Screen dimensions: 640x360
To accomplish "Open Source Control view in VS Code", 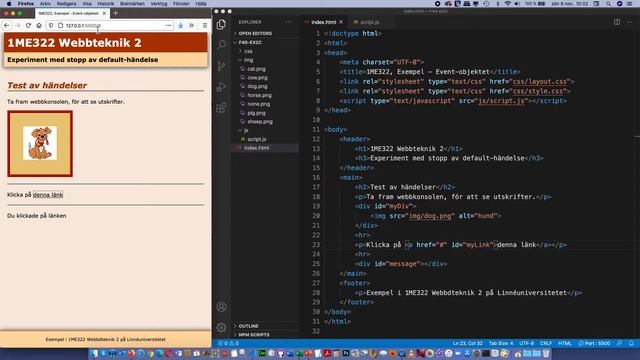I will coord(221,66).
